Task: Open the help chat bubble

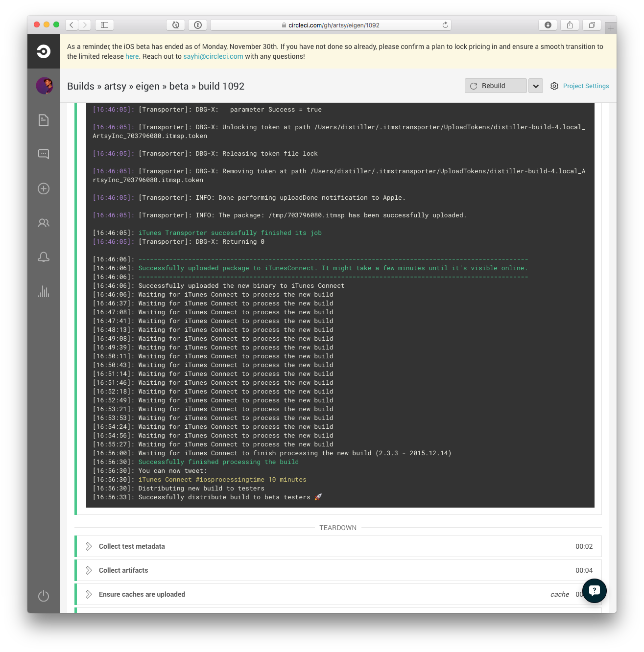Action: pos(594,590)
